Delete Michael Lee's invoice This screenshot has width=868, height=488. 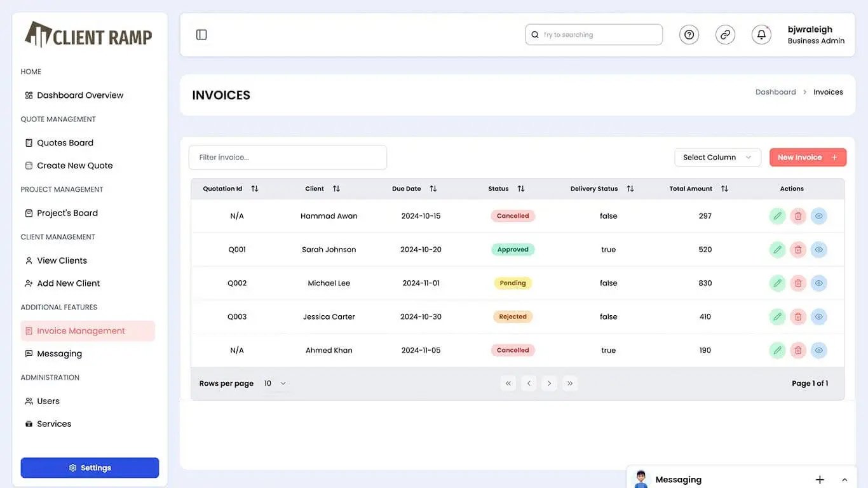pyautogui.click(x=798, y=283)
